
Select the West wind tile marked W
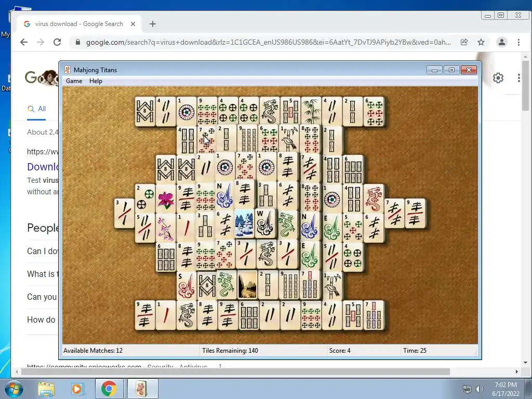tap(265, 223)
